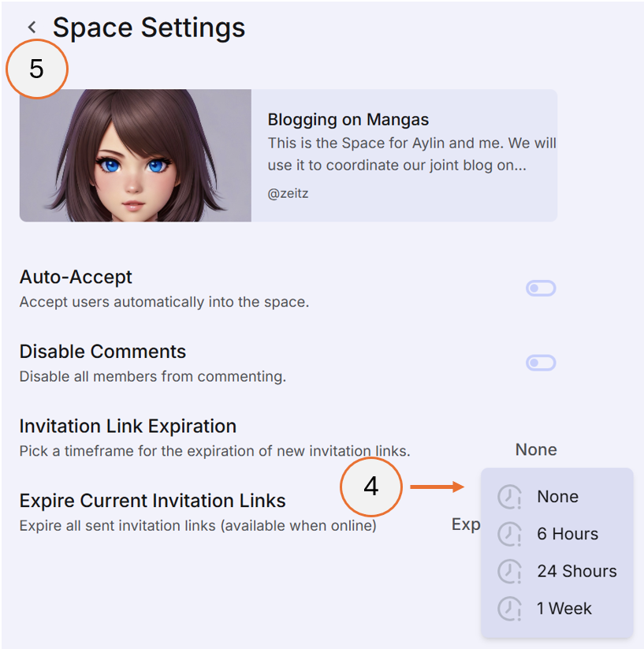Viewport: 644px width, 649px height.
Task: Click the Blogging on Mangas title
Action: (348, 119)
